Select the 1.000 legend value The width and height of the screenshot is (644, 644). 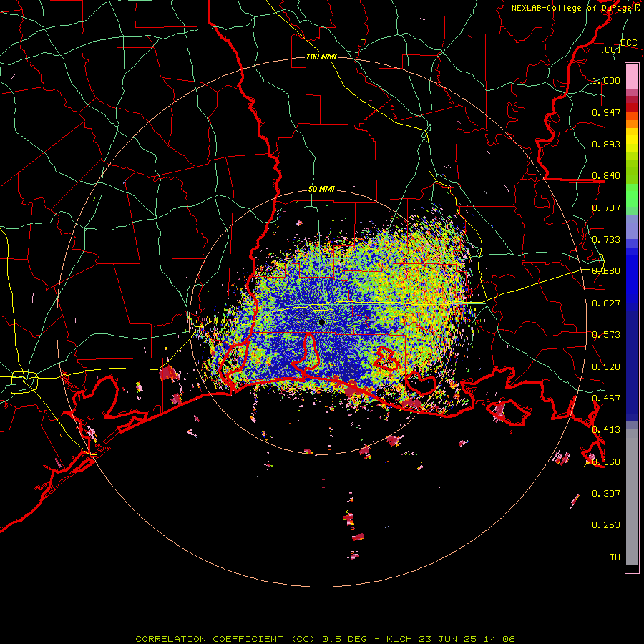[606, 80]
